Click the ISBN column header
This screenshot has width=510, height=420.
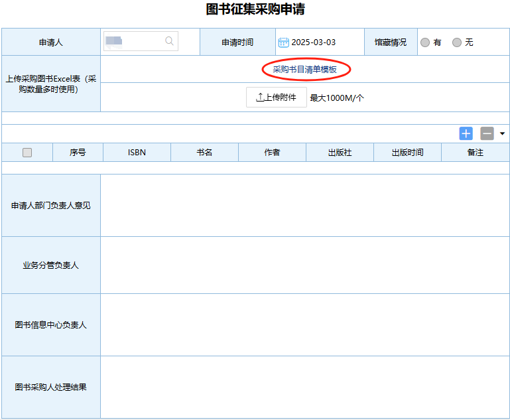coord(137,153)
